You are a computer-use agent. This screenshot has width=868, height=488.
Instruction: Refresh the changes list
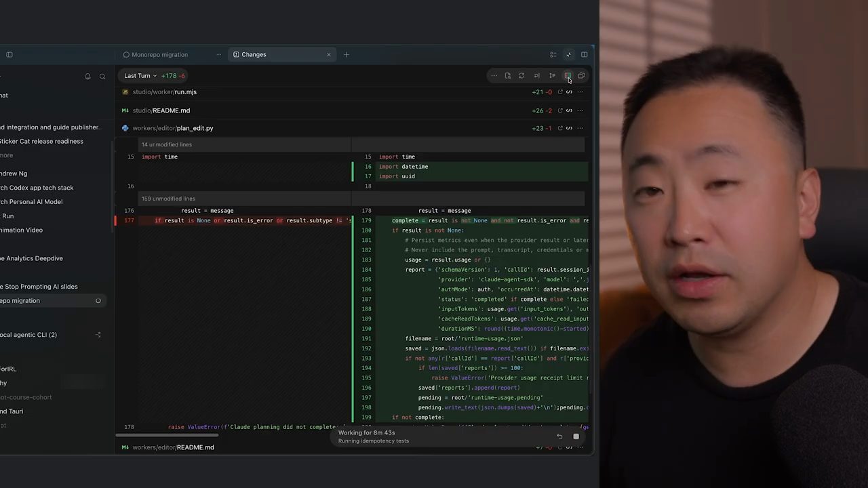521,76
